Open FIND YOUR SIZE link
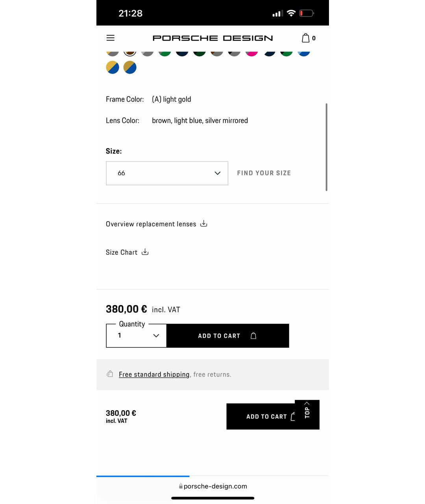Image resolution: width=425 pixels, height=504 pixels. tap(264, 173)
